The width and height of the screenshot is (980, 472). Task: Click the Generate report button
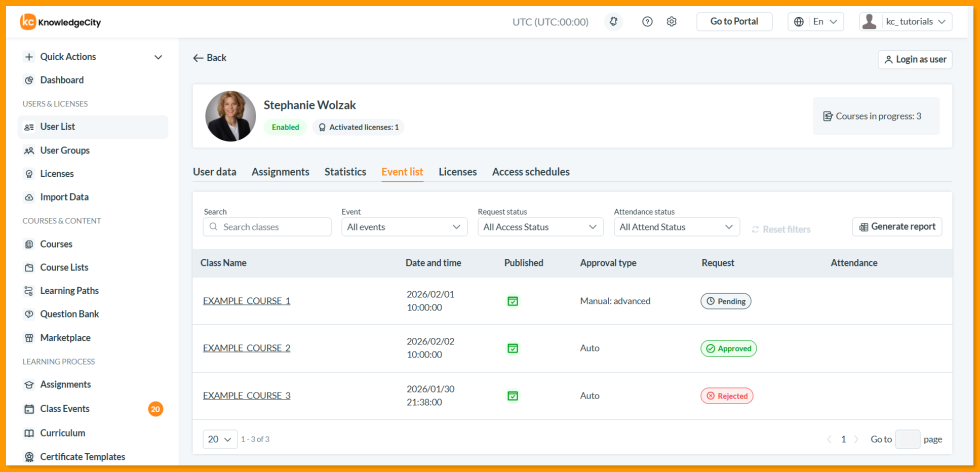(897, 227)
